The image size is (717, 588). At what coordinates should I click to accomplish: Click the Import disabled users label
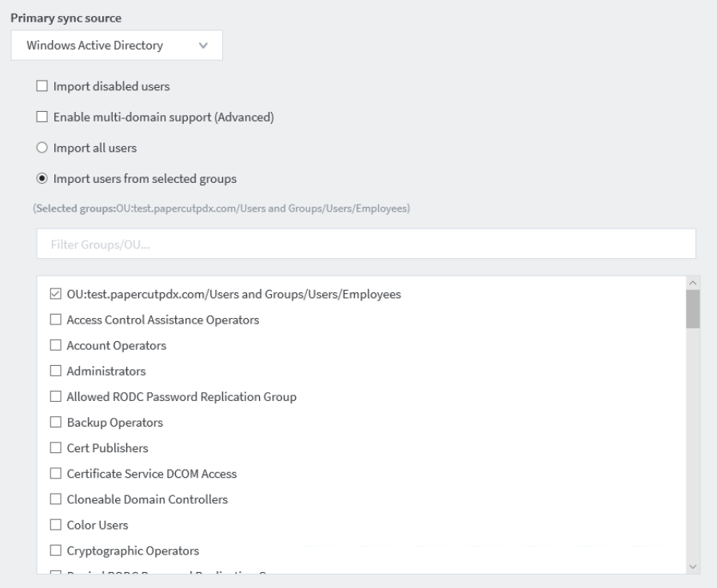[x=112, y=86]
